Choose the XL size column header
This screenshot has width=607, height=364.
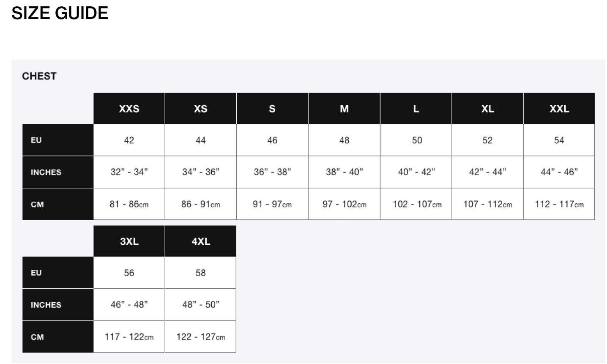click(x=487, y=109)
